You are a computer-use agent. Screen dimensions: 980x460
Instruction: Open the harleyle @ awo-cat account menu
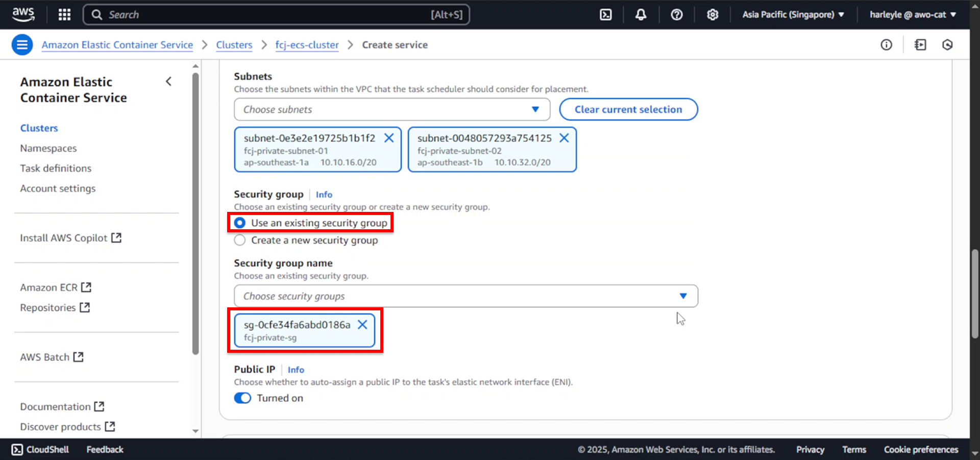[x=913, y=14]
